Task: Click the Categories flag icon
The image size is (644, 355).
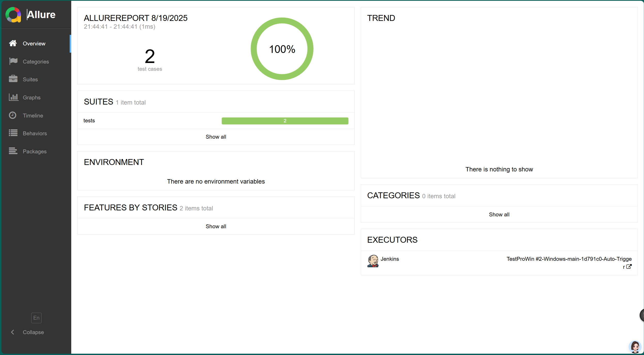Action: click(13, 61)
